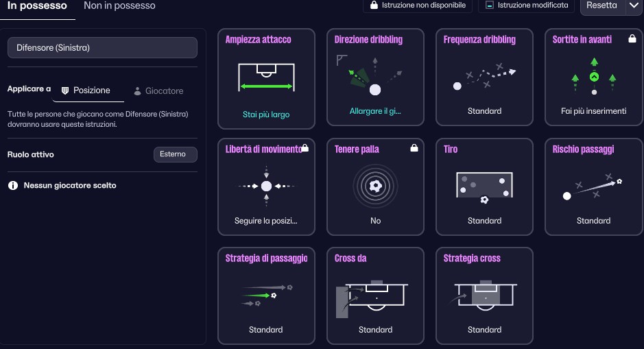Click the Direzione dribbling arrows icon

coord(367,77)
